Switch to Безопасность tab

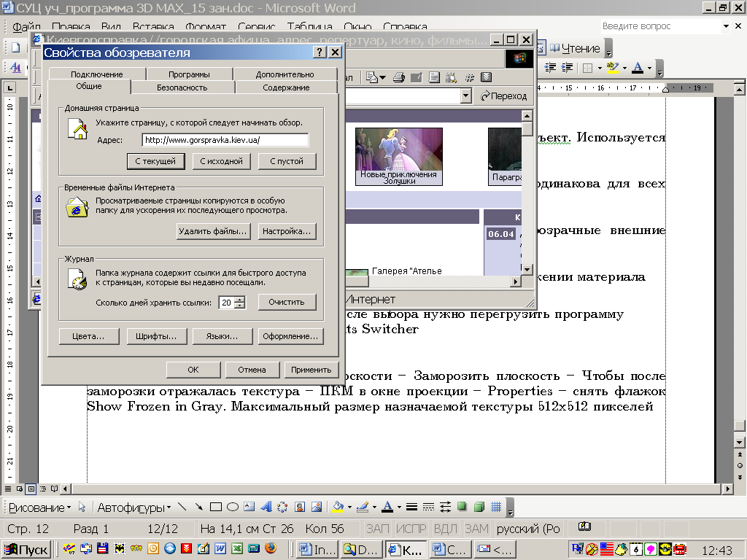coord(182,87)
